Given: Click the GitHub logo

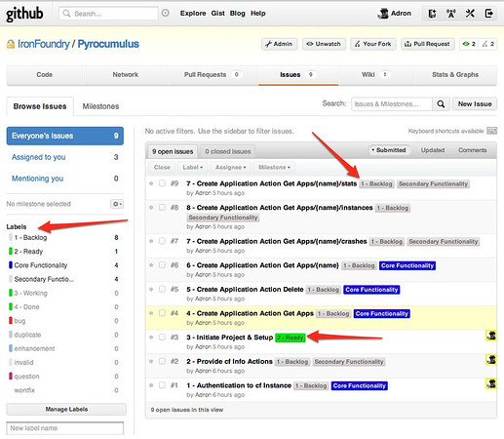Looking at the screenshot, I should (24, 14).
